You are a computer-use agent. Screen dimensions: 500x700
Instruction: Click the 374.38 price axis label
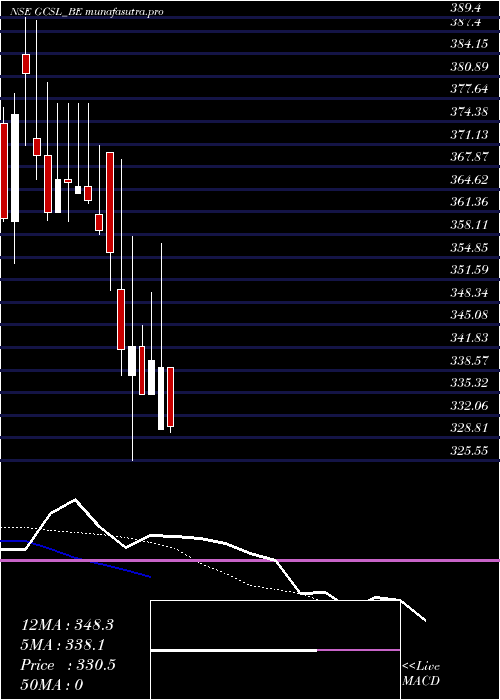click(x=468, y=112)
